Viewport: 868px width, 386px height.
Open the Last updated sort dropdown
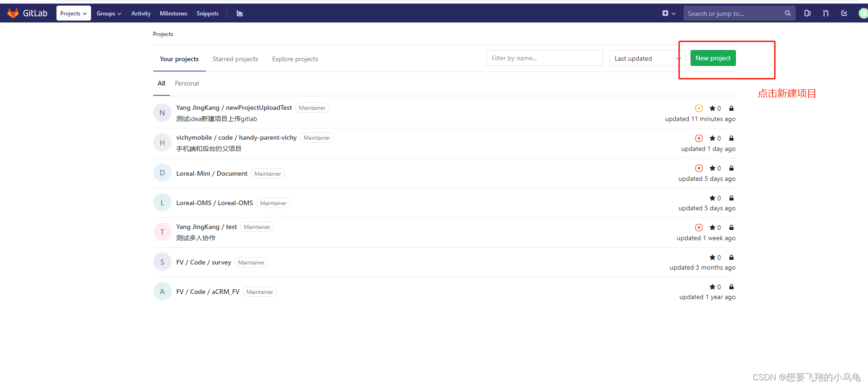point(648,58)
